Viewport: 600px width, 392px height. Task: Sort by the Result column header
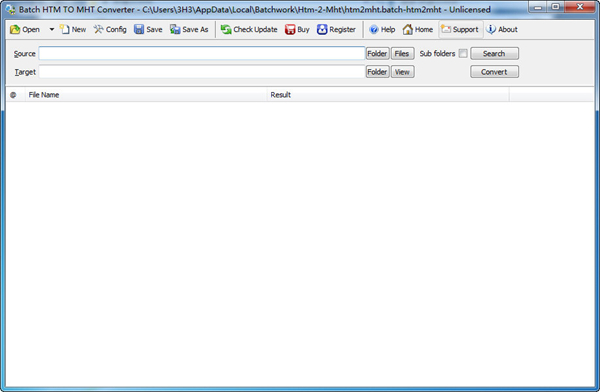388,95
